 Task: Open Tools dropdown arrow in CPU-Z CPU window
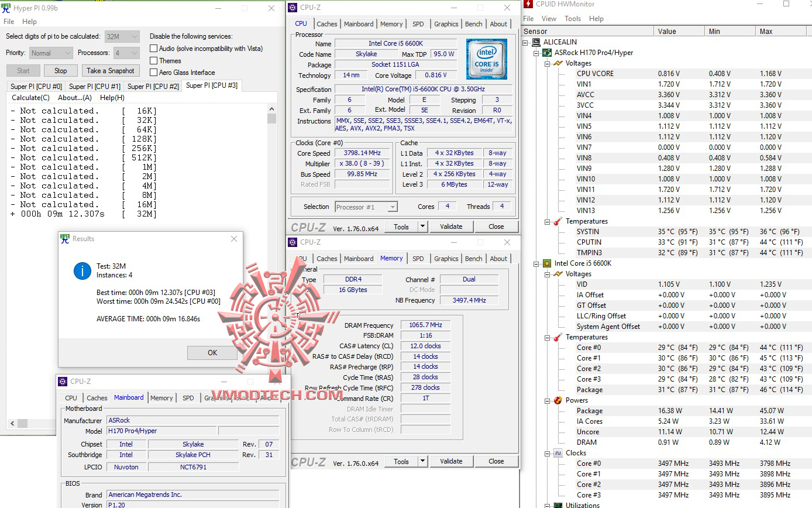(x=422, y=226)
